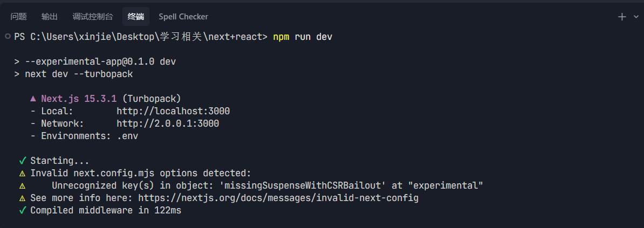Viewport: 644px width, 228px height.
Task: Open a new terminal with plus icon
Action: 621,17
